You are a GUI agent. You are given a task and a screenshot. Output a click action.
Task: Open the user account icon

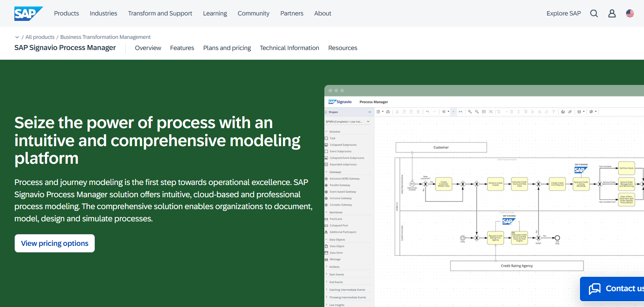coord(612,14)
